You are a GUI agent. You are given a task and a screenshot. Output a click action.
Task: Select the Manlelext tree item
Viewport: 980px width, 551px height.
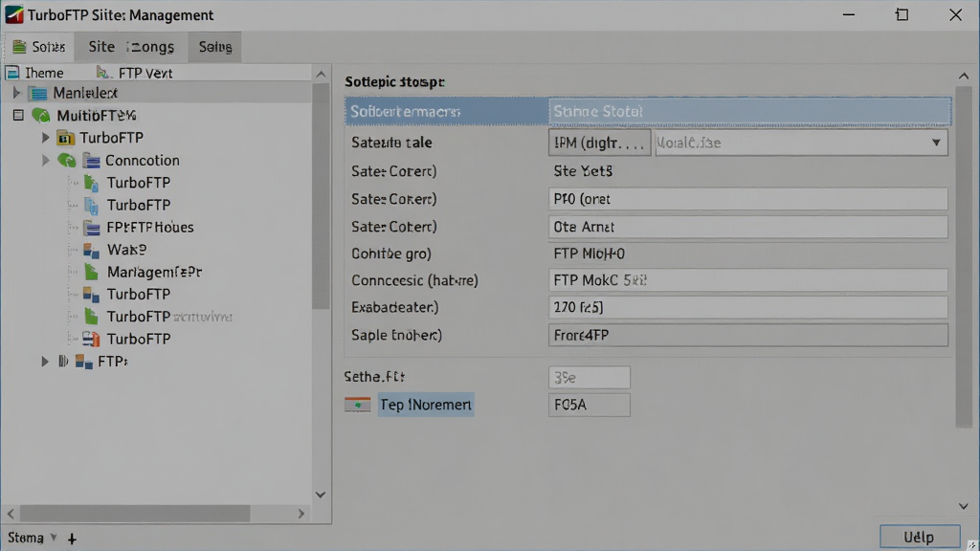click(x=85, y=93)
